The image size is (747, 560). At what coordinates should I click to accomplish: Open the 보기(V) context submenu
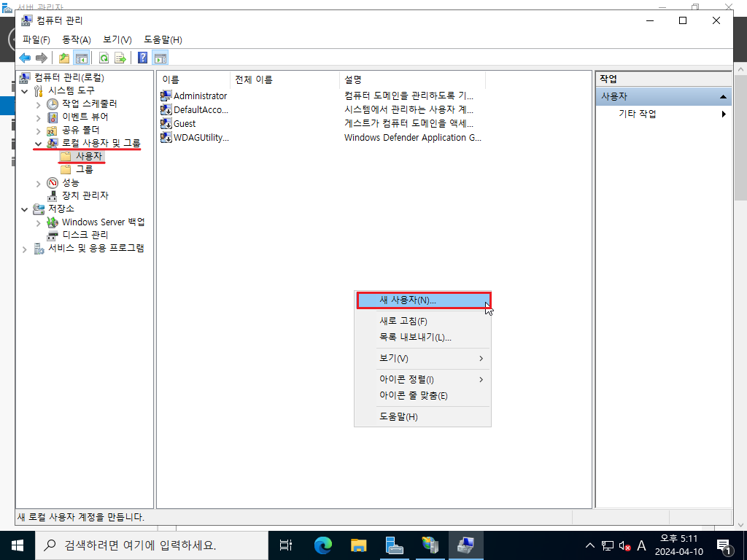[x=422, y=358]
